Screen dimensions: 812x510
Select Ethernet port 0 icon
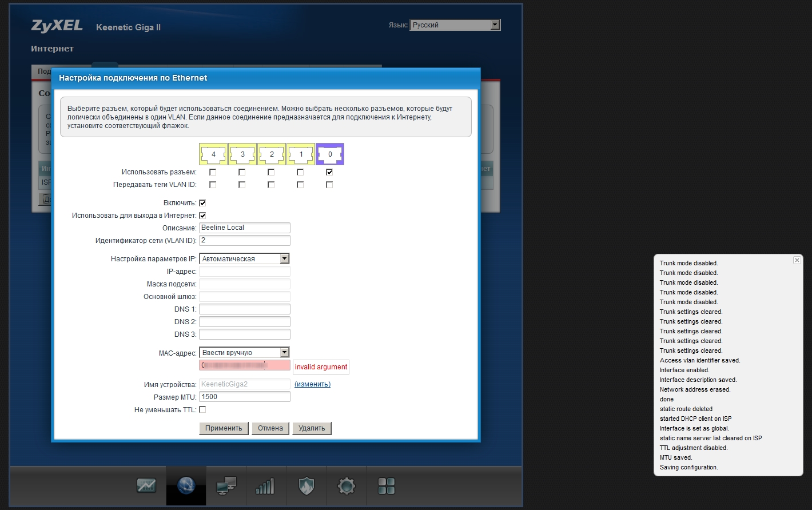click(330, 154)
